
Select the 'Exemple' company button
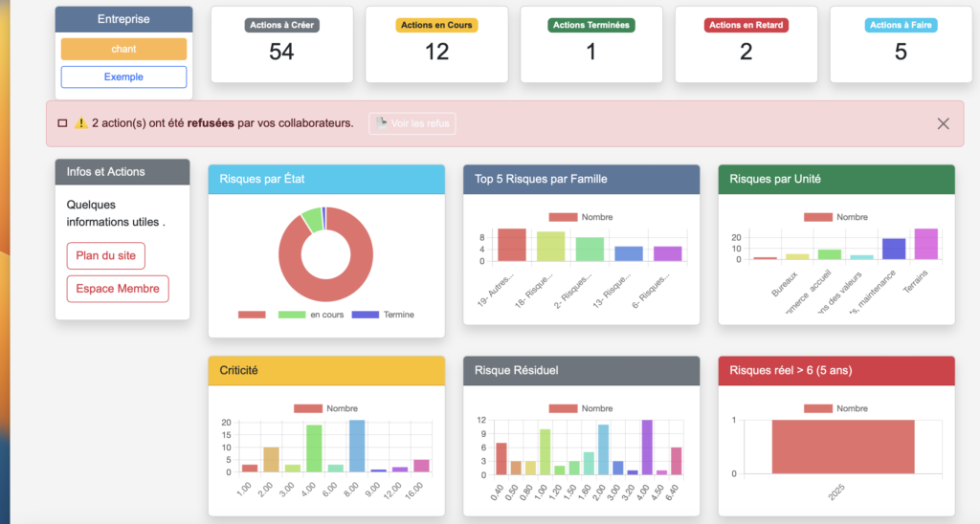pyautogui.click(x=123, y=76)
